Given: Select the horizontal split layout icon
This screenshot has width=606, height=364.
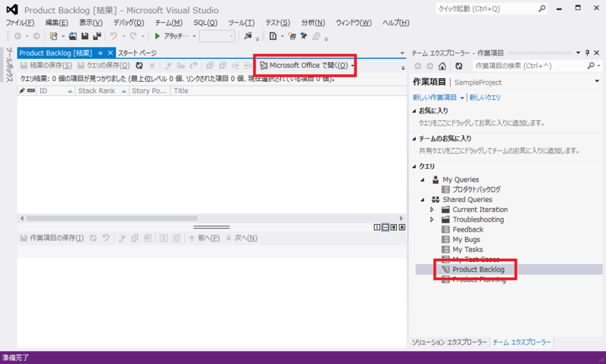Looking at the screenshot, I should click(x=386, y=227).
